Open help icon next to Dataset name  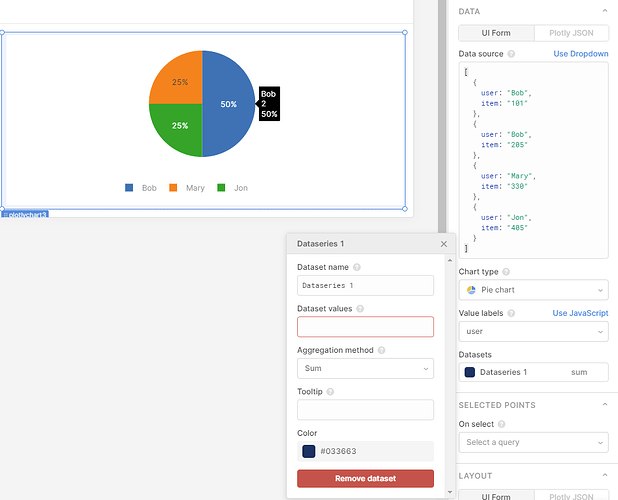point(357,267)
